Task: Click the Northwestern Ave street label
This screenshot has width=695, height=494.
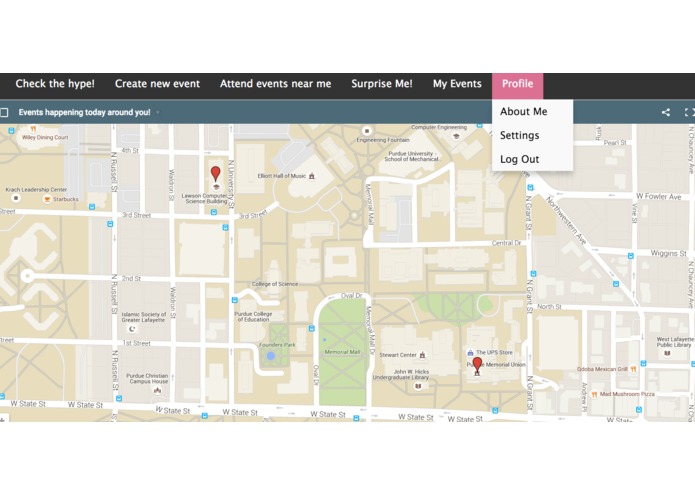Action: pyautogui.click(x=566, y=221)
